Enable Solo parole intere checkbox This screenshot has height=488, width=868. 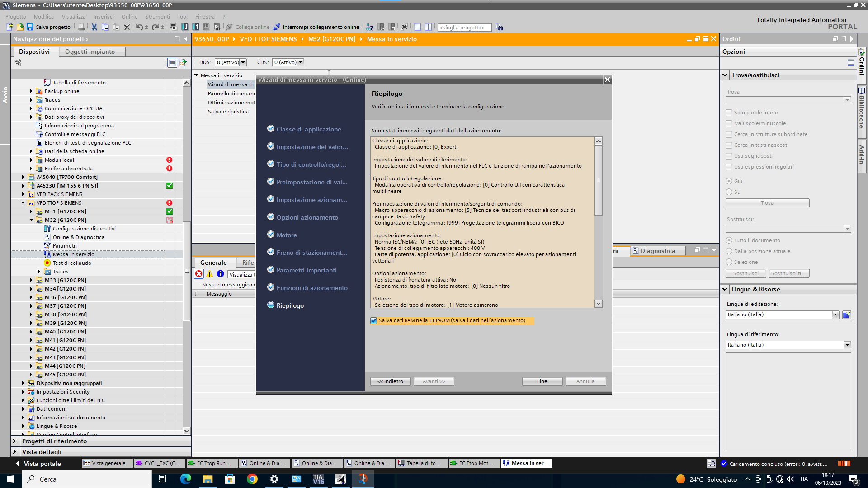coord(729,113)
